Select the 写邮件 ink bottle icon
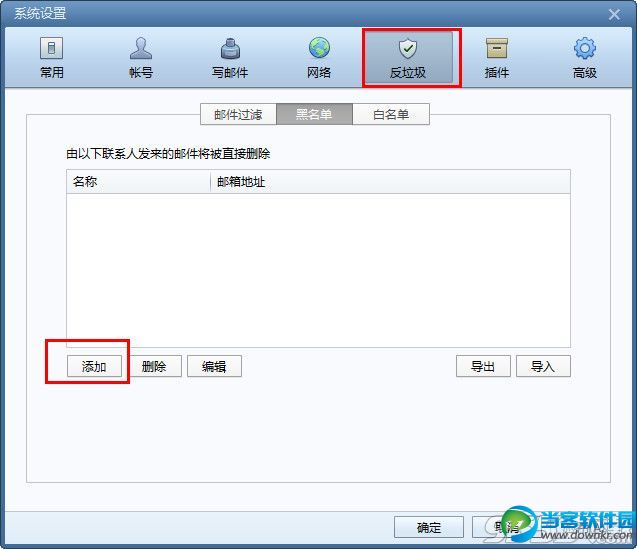The height and width of the screenshot is (549, 637). pos(230,48)
